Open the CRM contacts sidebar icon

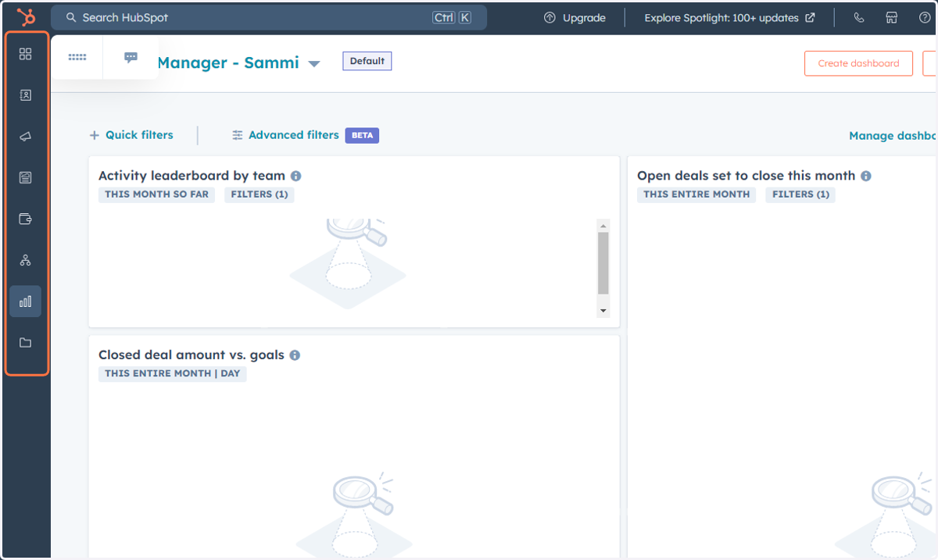[25, 95]
